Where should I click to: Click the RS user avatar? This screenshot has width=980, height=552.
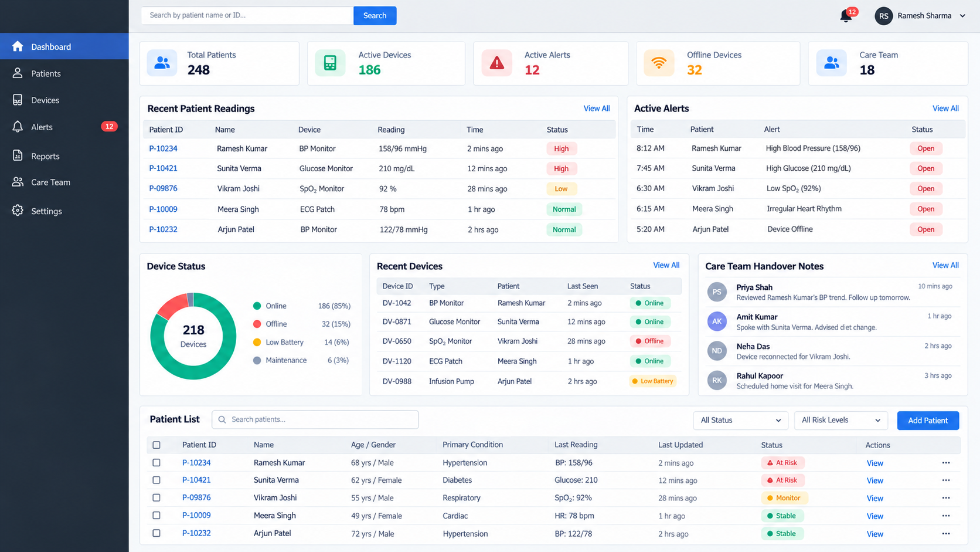[883, 16]
